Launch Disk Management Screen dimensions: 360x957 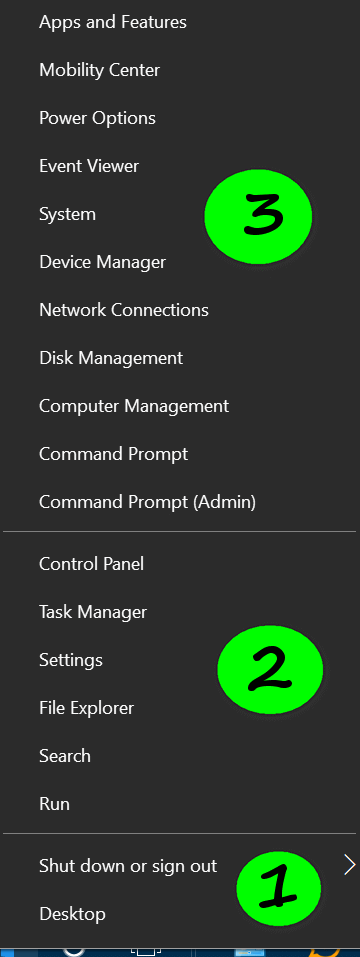coord(111,358)
